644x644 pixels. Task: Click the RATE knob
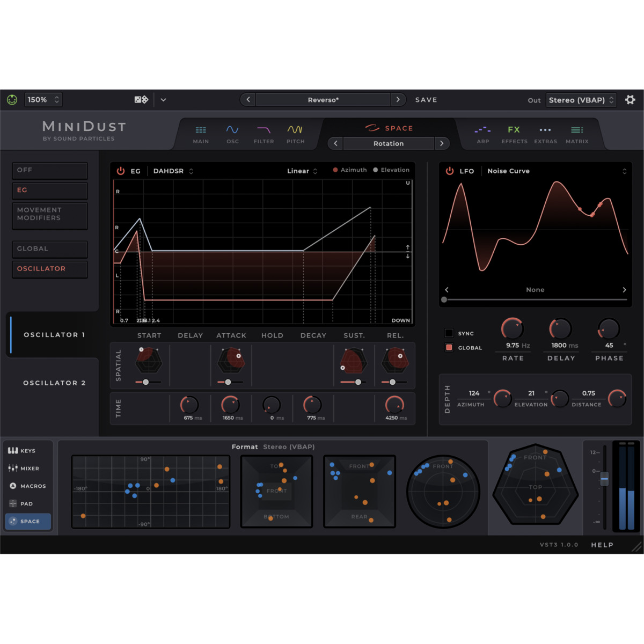513,328
